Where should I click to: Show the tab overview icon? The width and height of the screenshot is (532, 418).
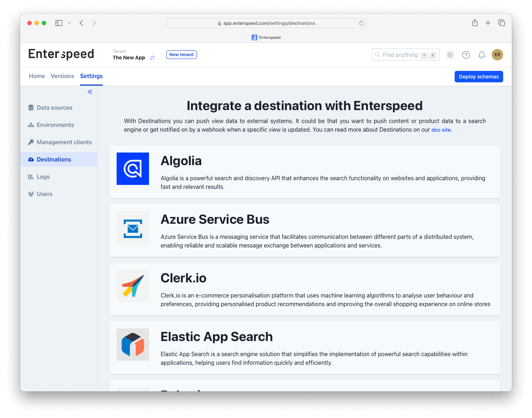pyautogui.click(x=502, y=23)
